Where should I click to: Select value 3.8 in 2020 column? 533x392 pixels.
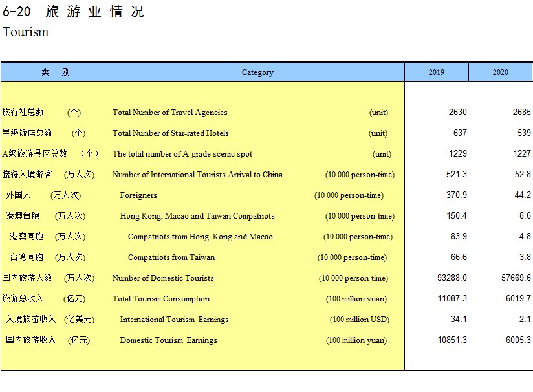pos(525,257)
